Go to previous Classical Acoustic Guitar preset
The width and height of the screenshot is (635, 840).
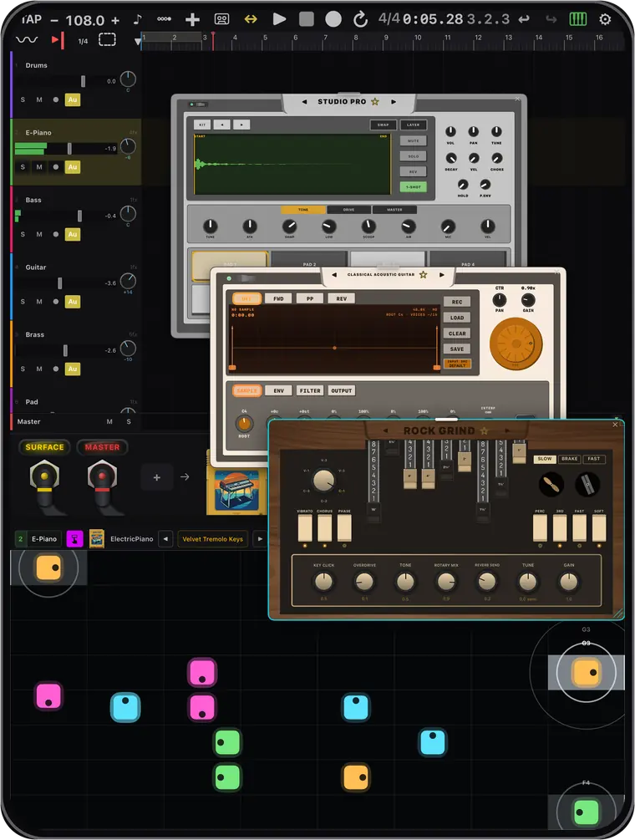pos(334,275)
